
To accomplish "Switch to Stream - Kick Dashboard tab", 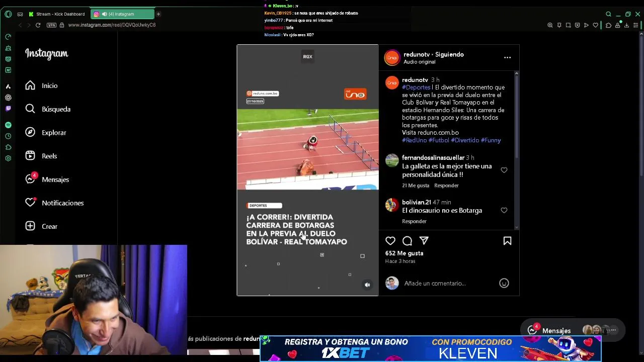I will coord(57,14).
